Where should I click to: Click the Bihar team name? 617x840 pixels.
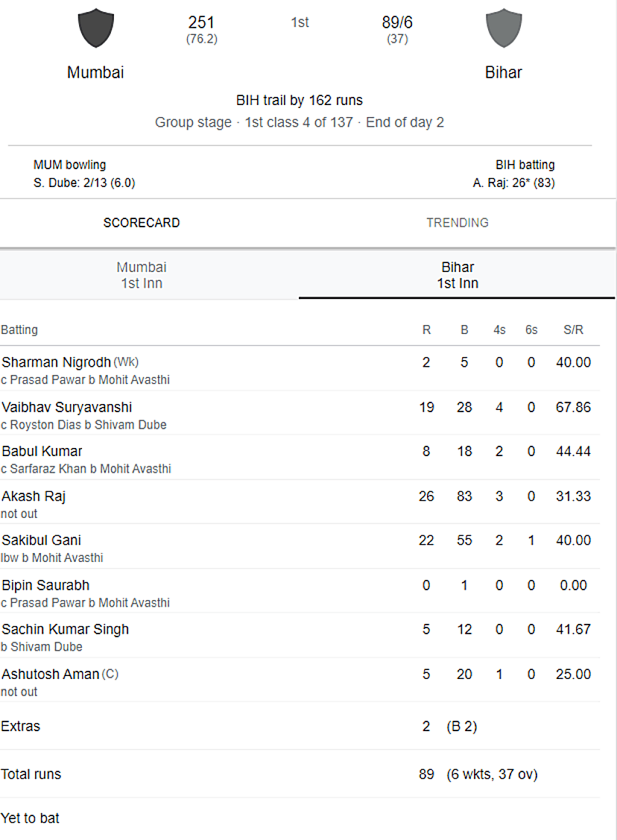504,72
